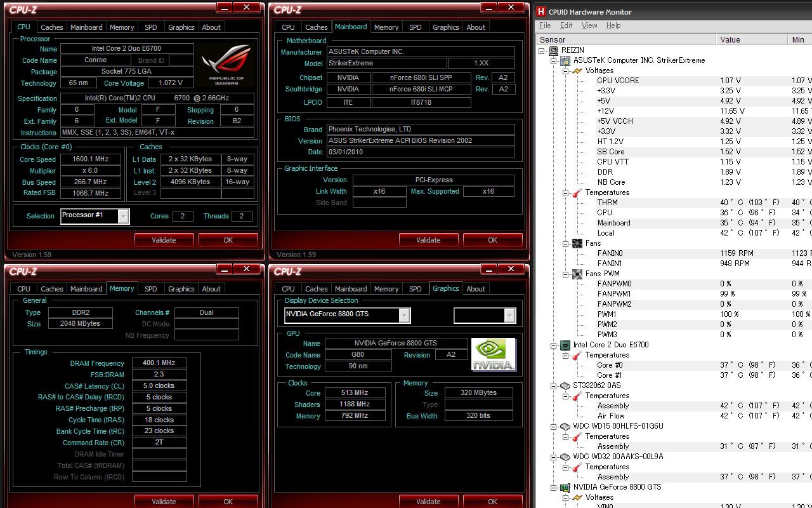Collapse the Fans PWM node
This screenshot has height=508, width=812.
pyautogui.click(x=565, y=274)
